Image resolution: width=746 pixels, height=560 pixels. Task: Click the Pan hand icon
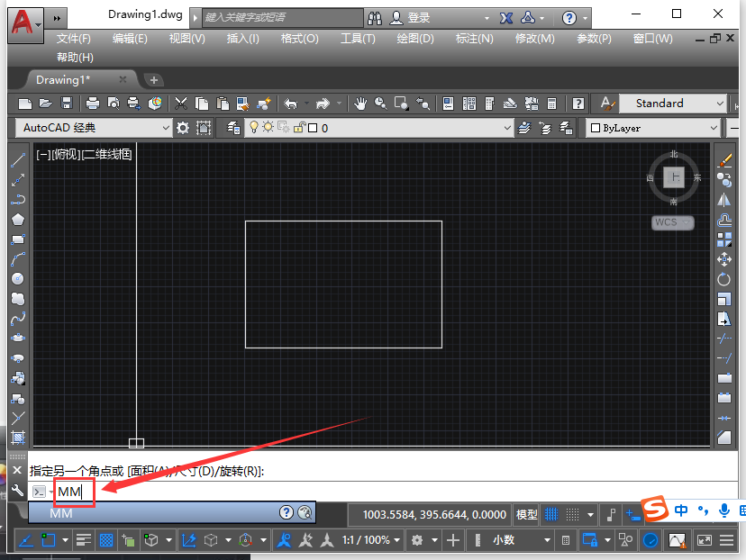tap(360, 104)
